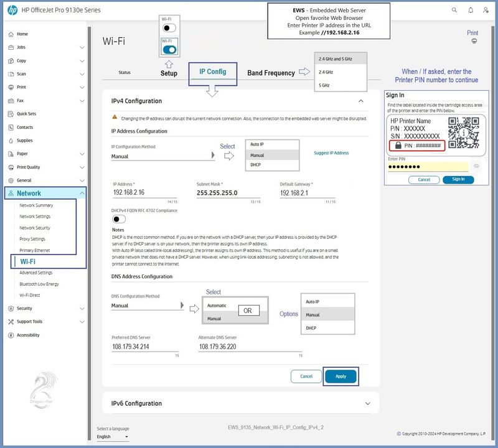Click the Supplies ink drop icon
This screenshot has width=498, height=448.
pyautogui.click(x=11, y=141)
